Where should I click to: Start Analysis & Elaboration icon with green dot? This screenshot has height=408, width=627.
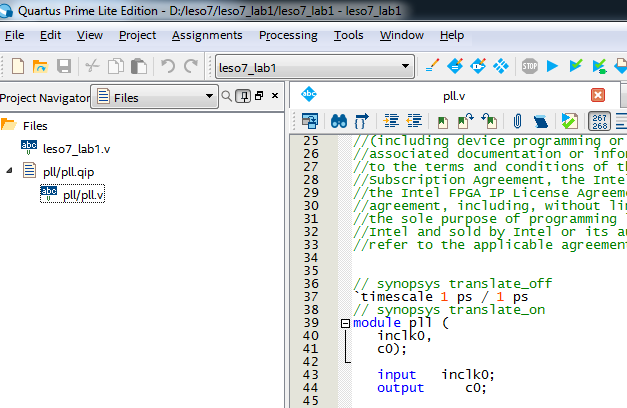point(599,66)
